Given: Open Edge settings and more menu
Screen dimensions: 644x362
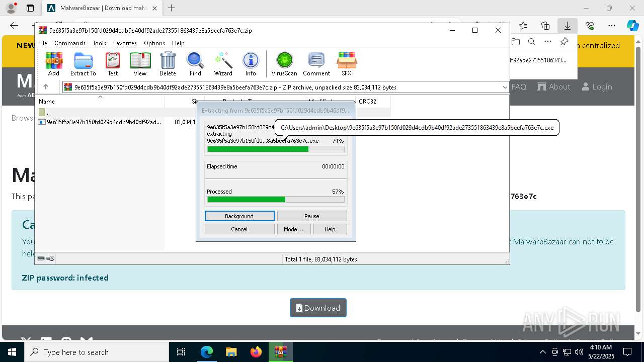Looking at the screenshot, I should (x=612, y=26).
